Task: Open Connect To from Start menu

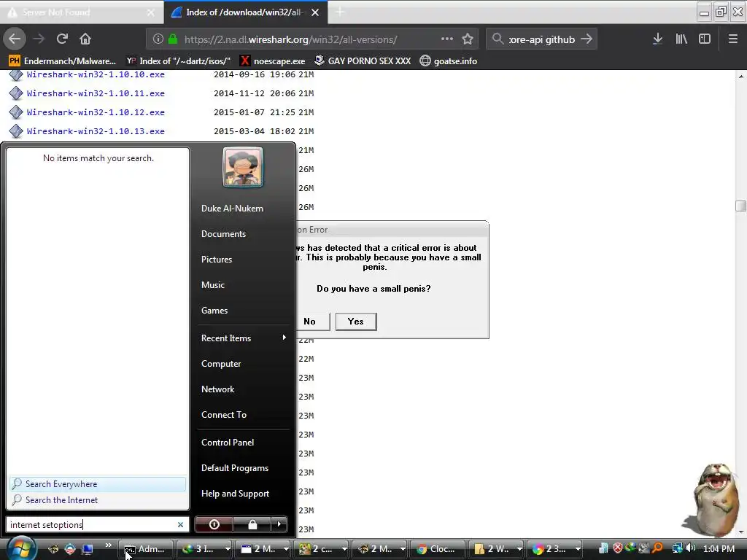Action: (x=224, y=415)
